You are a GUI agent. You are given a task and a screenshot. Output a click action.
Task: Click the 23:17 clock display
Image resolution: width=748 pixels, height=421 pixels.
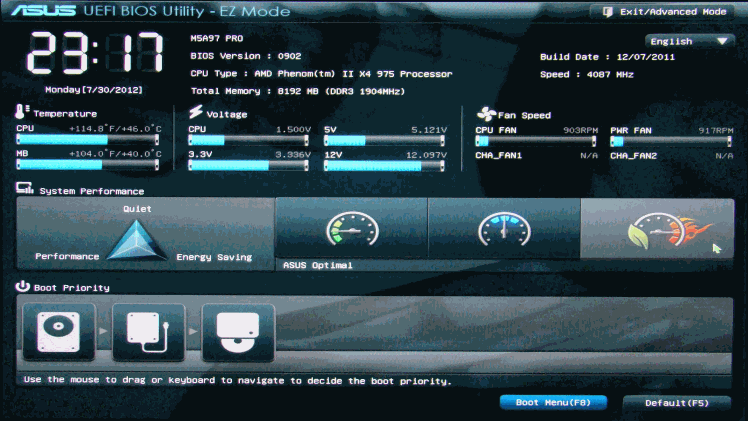[94, 53]
